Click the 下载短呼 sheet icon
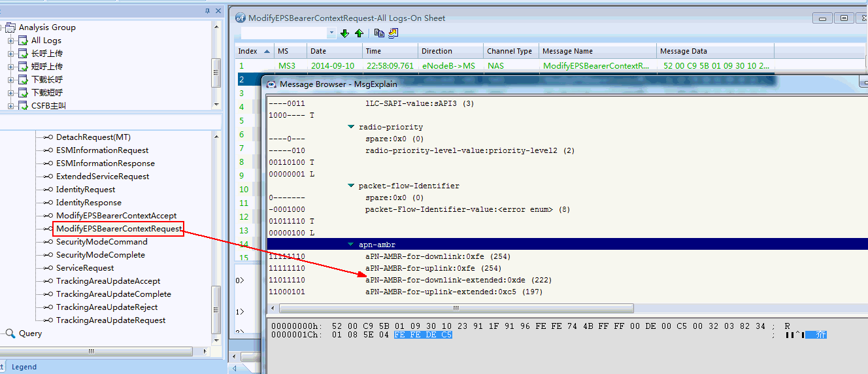 coord(23,93)
